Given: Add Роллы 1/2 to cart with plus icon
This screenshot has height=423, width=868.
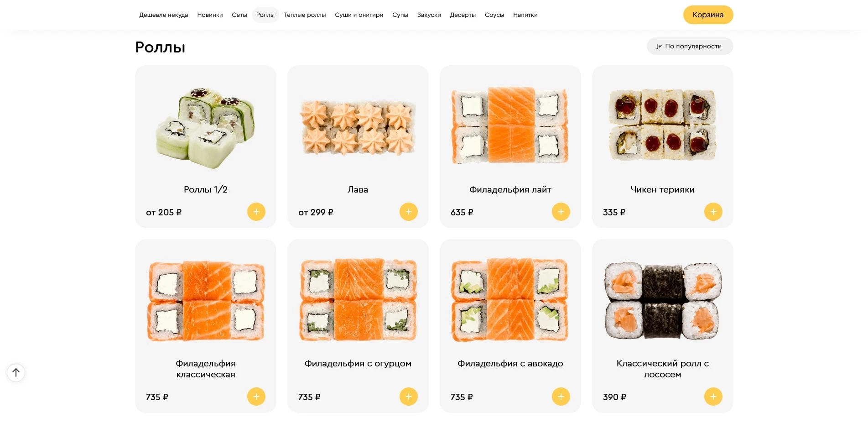Looking at the screenshot, I should coord(256,212).
